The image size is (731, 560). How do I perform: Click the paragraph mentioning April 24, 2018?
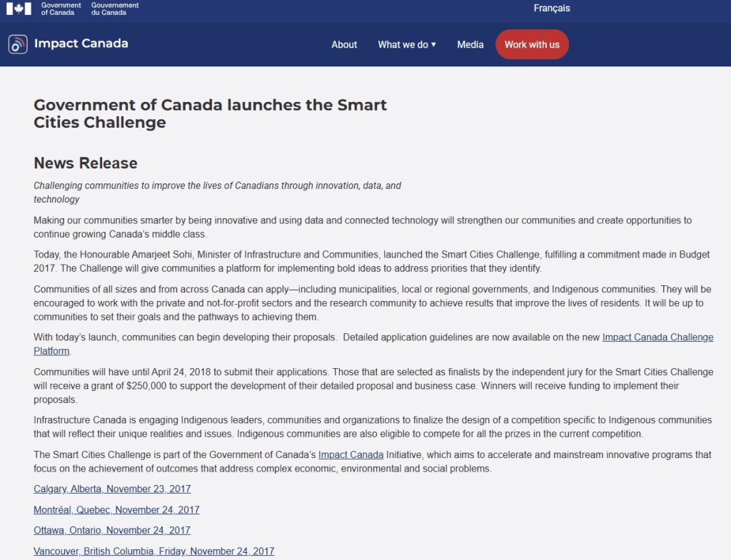pos(373,386)
